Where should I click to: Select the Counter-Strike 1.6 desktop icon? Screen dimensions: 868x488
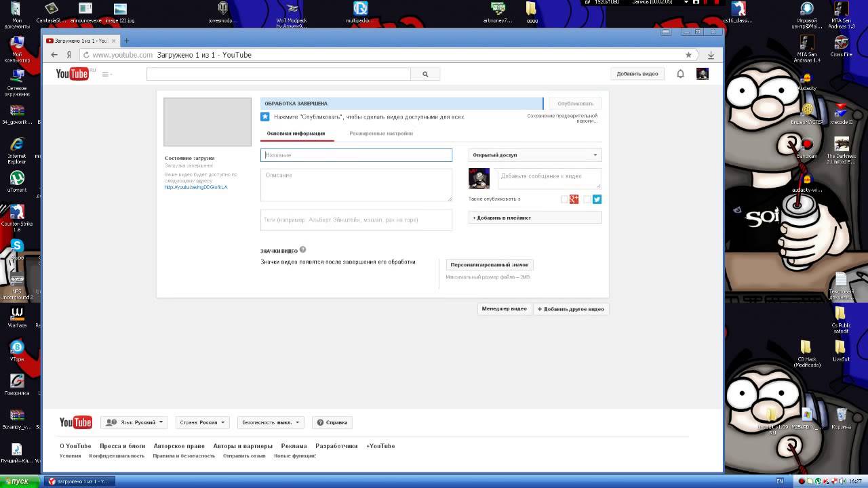click(x=17, y=218)
